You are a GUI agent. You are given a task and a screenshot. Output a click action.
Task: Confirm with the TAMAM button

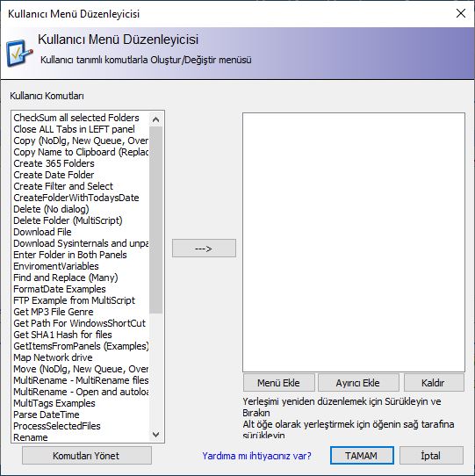362,456
